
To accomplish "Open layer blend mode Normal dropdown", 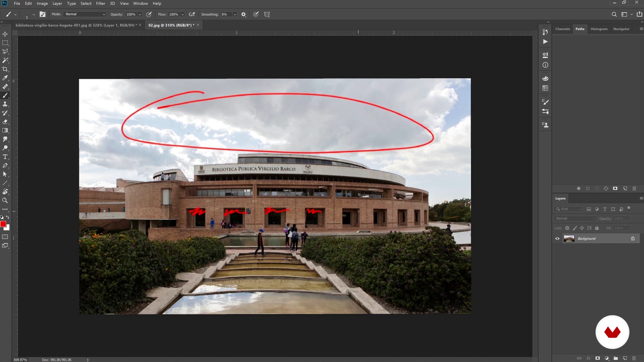I will [x=575, y=219].
